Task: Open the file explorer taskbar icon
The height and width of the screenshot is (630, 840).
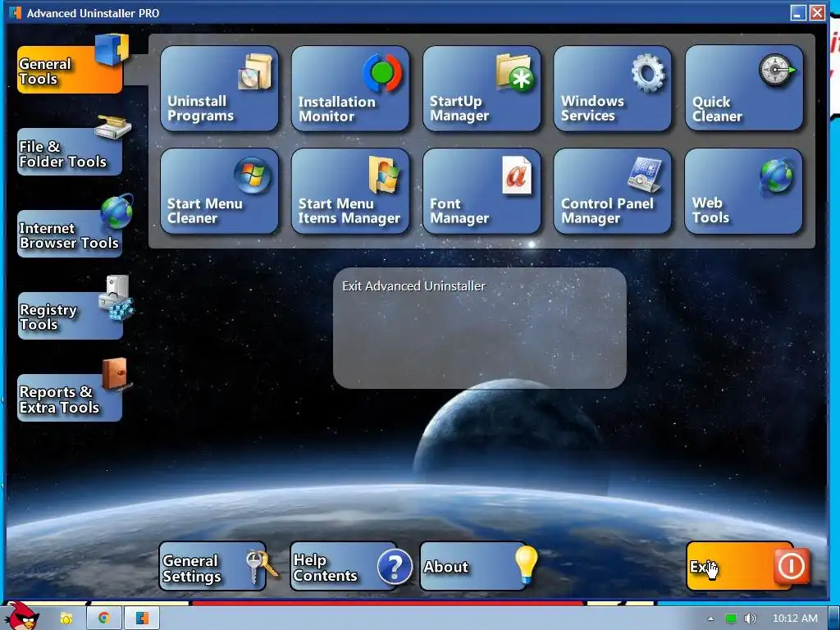Action: coord(66,619)
